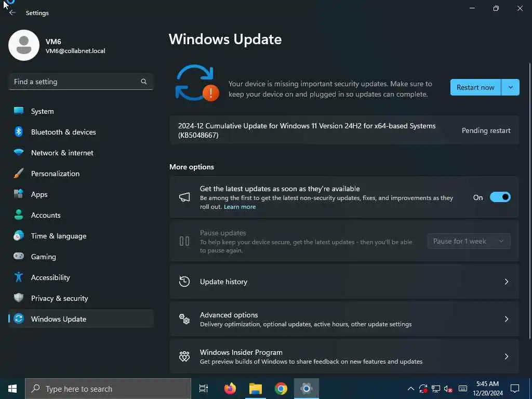Click the large update status icon with warning
The height and width of the screenshot is (399, 532).
(197, 83)
